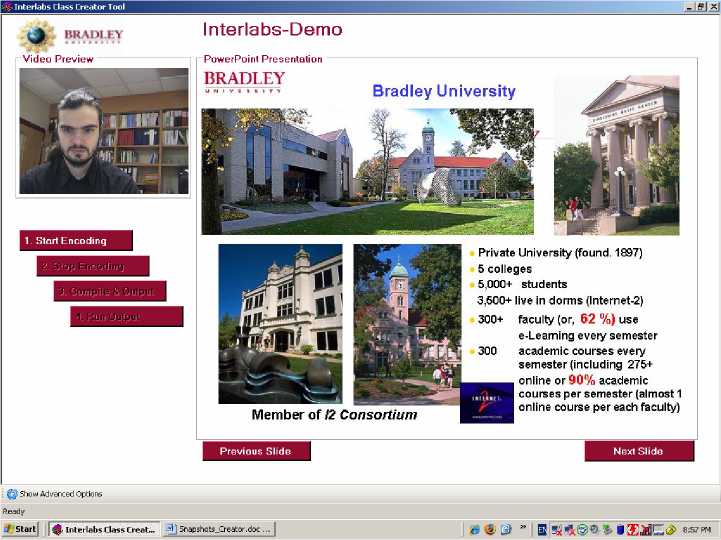Click the Start Encoding button

point(76,241)
